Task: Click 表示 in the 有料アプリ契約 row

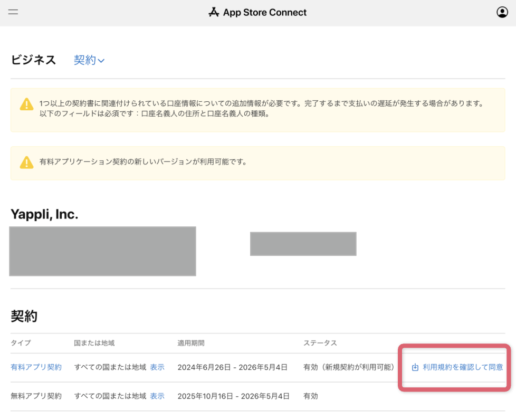Action: 157,367
